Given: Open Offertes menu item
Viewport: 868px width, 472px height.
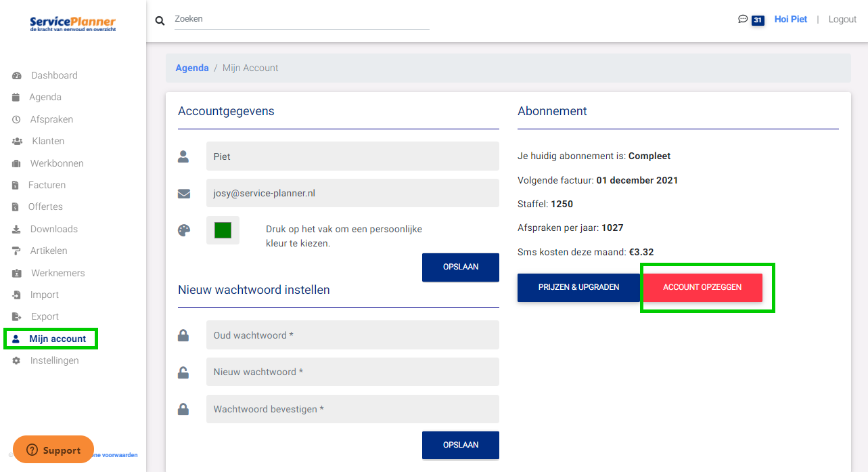Looking at the screenshot, I should (x=45, y=207).
